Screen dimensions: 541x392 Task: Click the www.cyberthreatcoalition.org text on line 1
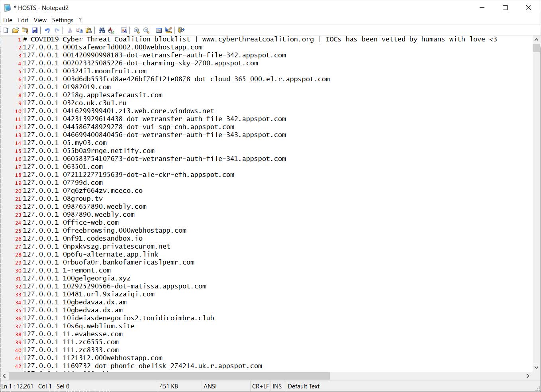[x=258, y=39]
